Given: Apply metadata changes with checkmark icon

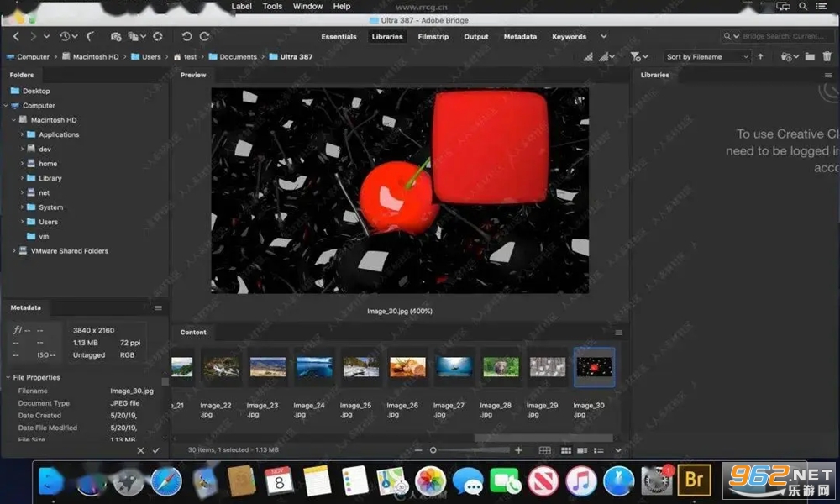Looking at the screenshot, I should 156,450.
